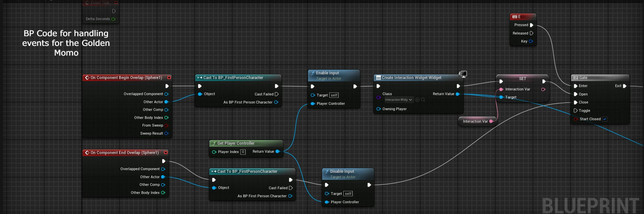
Task: Click the Close exec pin on Gate
Action: 576,102
